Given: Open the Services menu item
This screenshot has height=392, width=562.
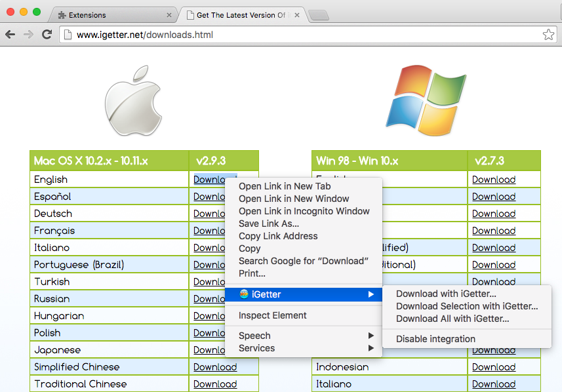Looking at the screenshot, I should pyautogui.click(x=304, y=348).
